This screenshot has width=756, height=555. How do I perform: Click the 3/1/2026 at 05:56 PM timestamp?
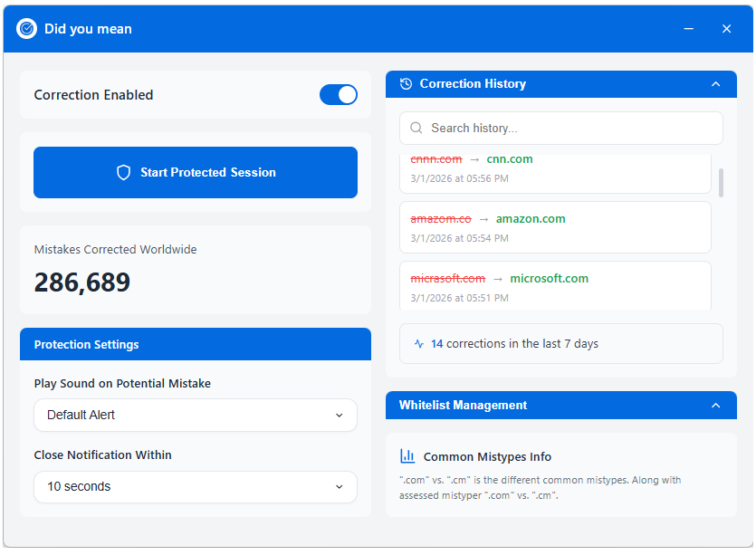point(459,178)
